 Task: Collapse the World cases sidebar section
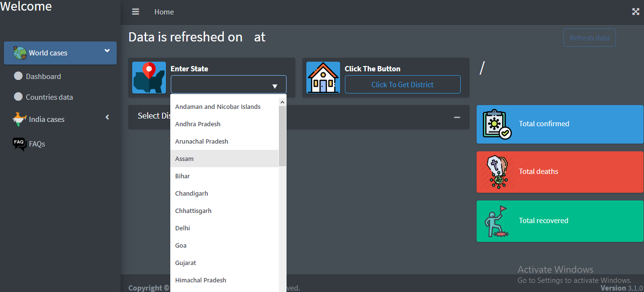coord(107,51)
